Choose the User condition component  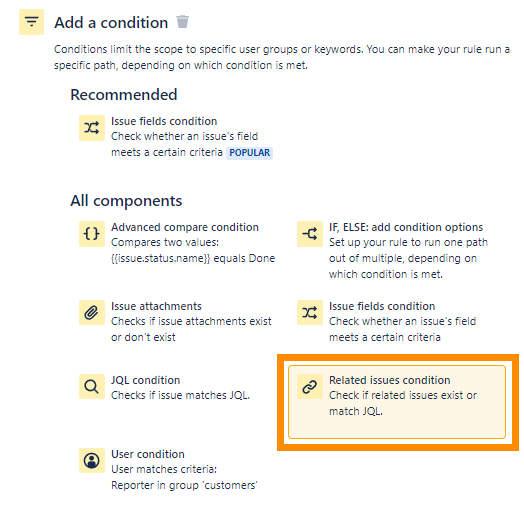tap(148, 454)
